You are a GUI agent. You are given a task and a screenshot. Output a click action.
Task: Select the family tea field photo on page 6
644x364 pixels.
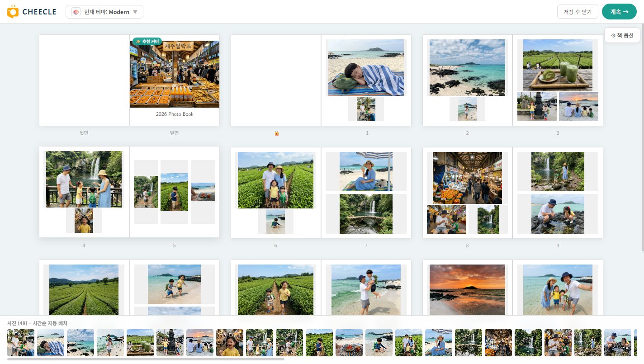(x=275, y=180)
